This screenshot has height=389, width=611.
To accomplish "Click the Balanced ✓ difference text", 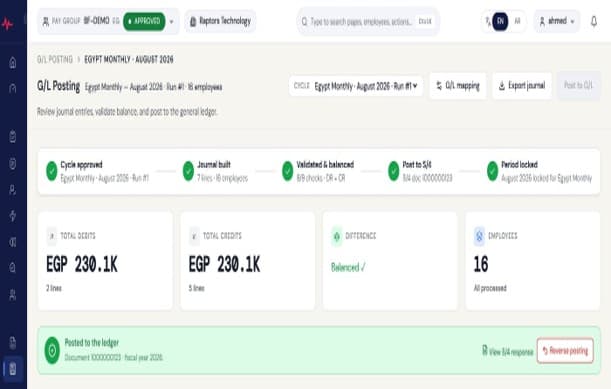I will pyautogui.click(x=348, y=267).
